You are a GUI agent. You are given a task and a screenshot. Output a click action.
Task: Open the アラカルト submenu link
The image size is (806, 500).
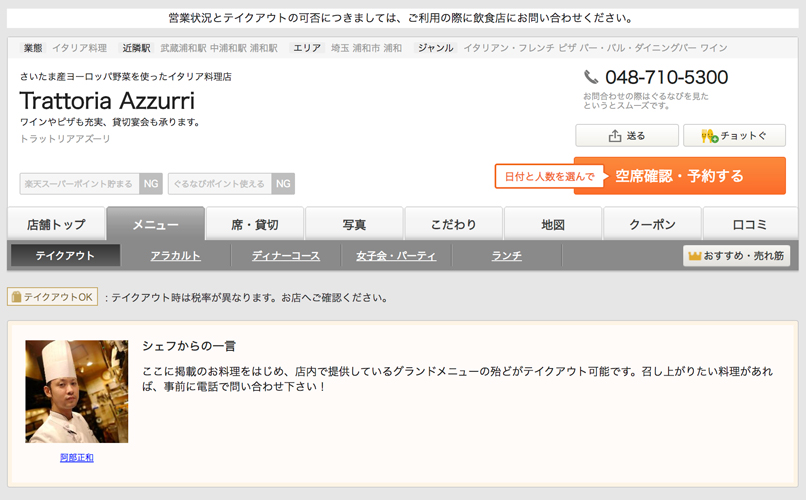175,255
